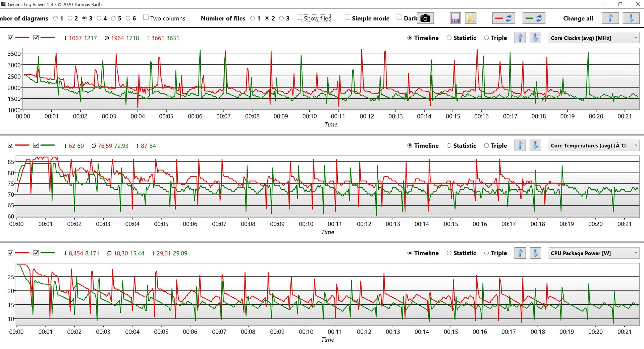The height and width of the screenshot is (349, 644).
Task: Toggle the Show files checkbox
Action: tap(300, 17)
